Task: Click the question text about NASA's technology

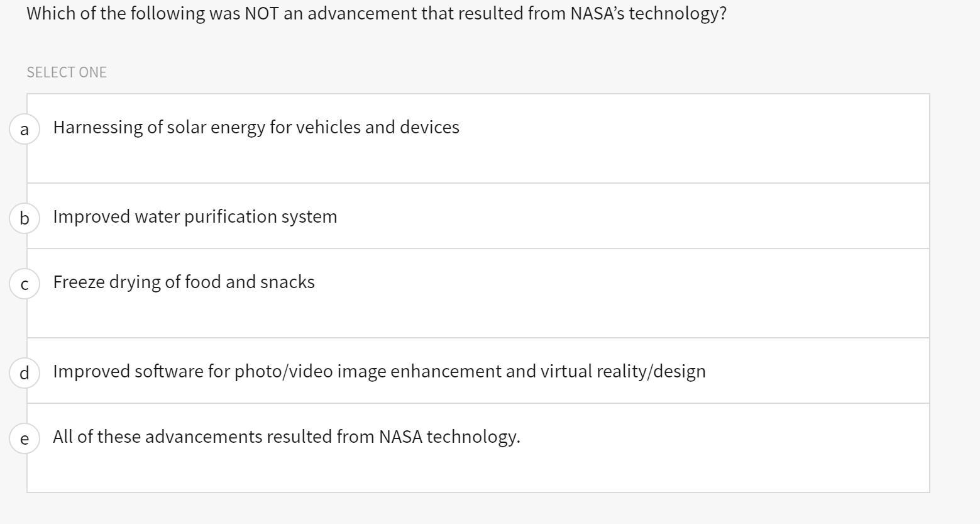Action: tap(376, 13)
